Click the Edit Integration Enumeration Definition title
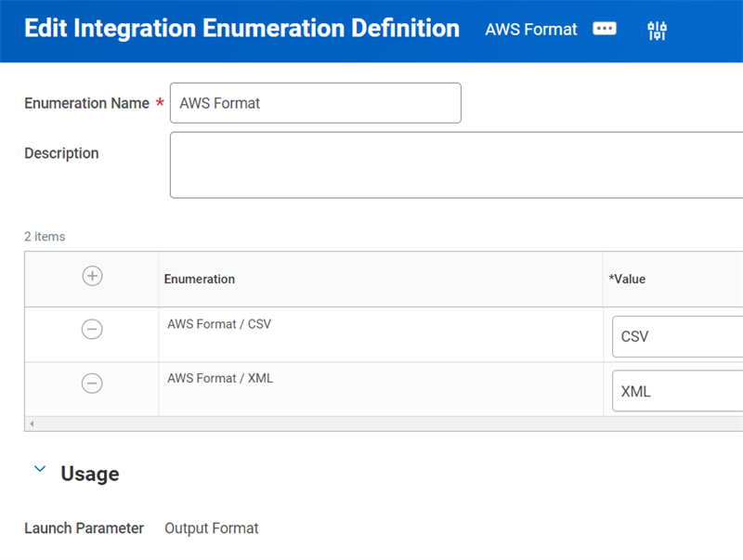Screen dimensions: 743x560 [x=241, y=29]
